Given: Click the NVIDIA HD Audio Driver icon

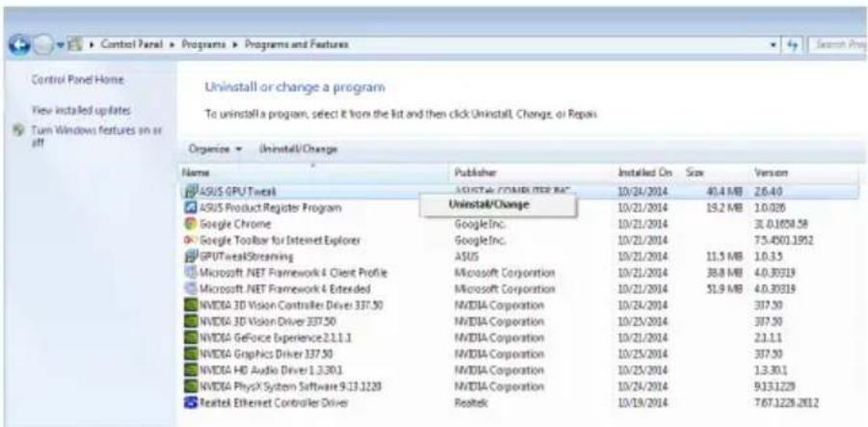Looking at the screenshot, I should (190, 370).
